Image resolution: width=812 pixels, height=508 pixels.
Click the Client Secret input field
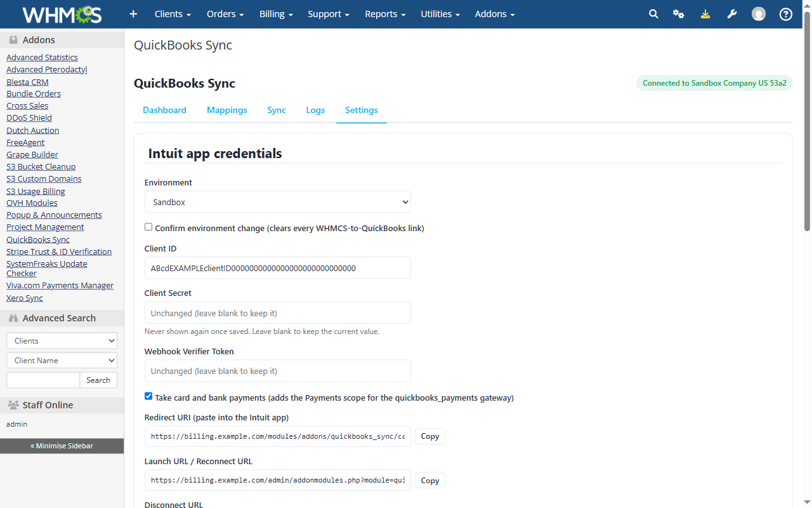pos(278,312)
